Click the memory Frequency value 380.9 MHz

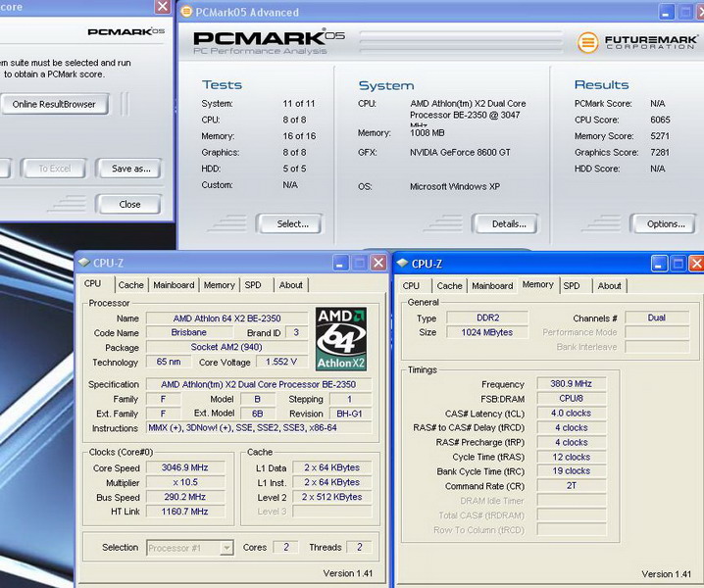pyautogui.click(x=571, y=384)
